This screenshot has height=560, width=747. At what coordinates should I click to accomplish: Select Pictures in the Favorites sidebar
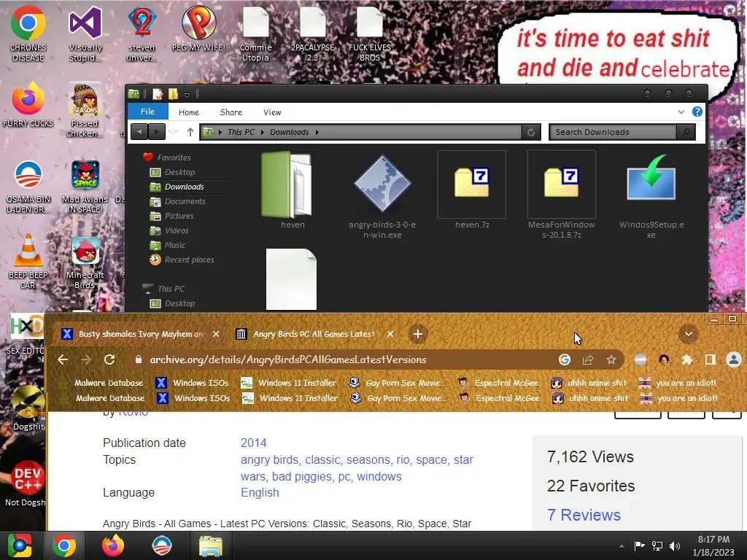pyautogui.click(x=179, y=216)
